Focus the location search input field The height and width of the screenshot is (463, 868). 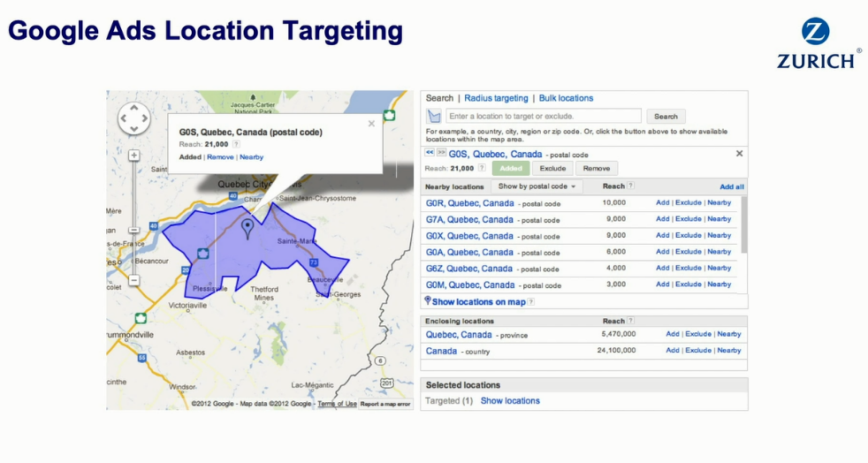pos(543,116)
